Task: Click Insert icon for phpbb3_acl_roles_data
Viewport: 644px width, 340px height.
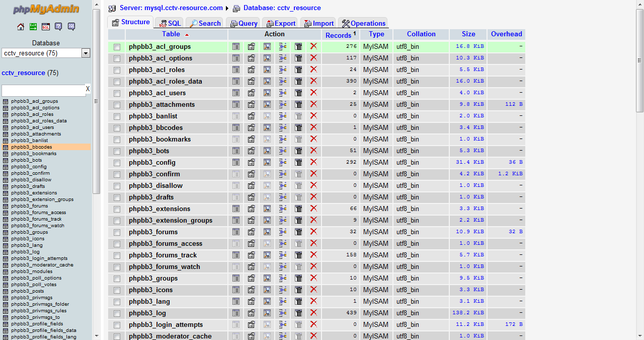Action: tap(283, 81)
